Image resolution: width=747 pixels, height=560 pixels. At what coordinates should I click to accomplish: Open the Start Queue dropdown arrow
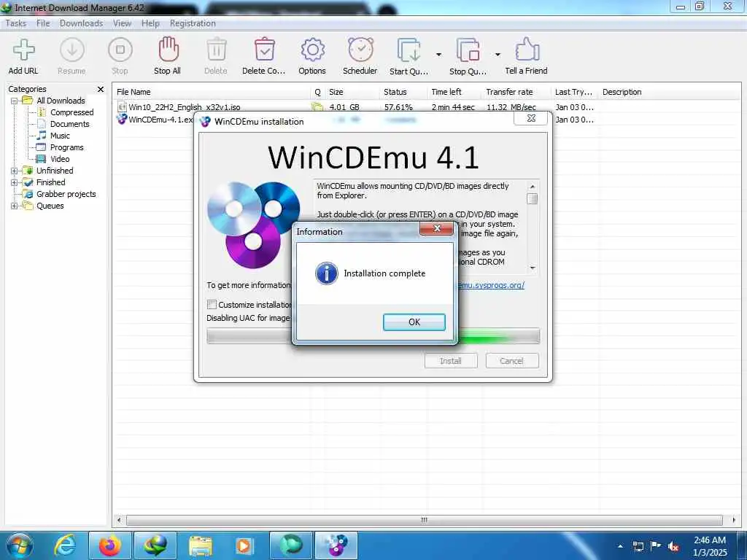[x=438, y=54]
